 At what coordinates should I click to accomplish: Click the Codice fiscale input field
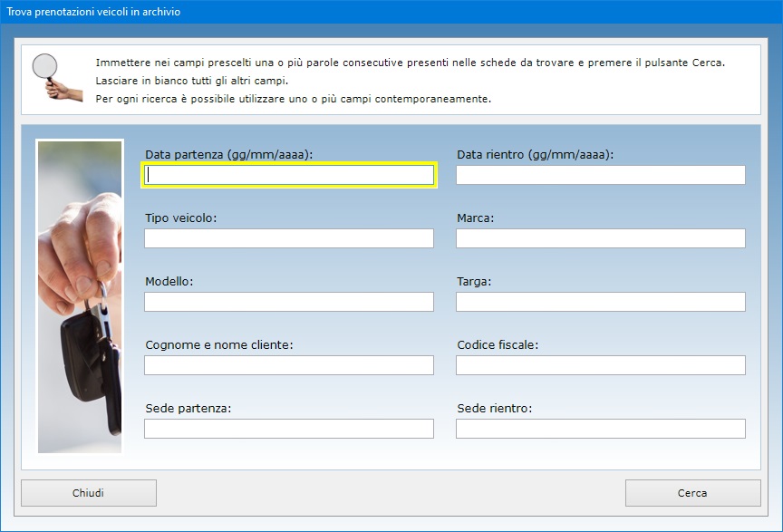coord(600,365)
